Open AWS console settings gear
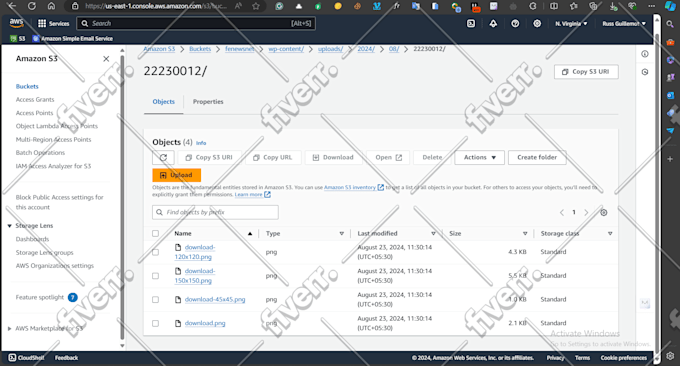Image resolution: width=680 pixels, height=366 pixels. click(537, 23)
